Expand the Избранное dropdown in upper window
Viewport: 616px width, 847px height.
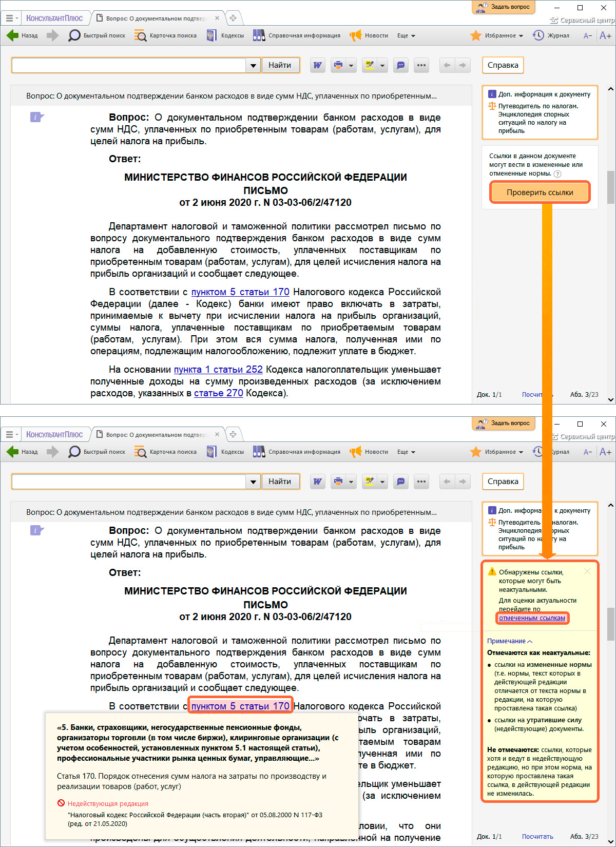click(x=496, y=35)
